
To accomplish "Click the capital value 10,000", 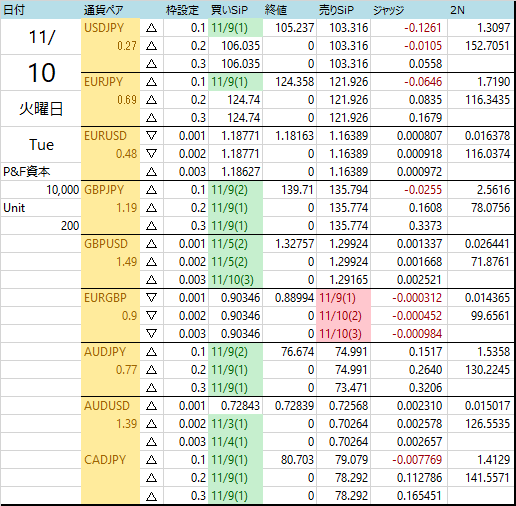I will point(41,190).
